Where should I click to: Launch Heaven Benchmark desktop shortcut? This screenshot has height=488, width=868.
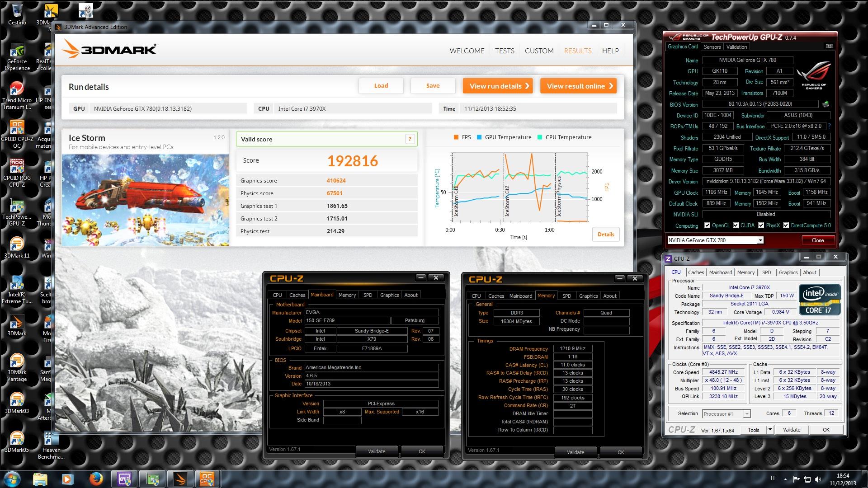(x=51, y=445)
